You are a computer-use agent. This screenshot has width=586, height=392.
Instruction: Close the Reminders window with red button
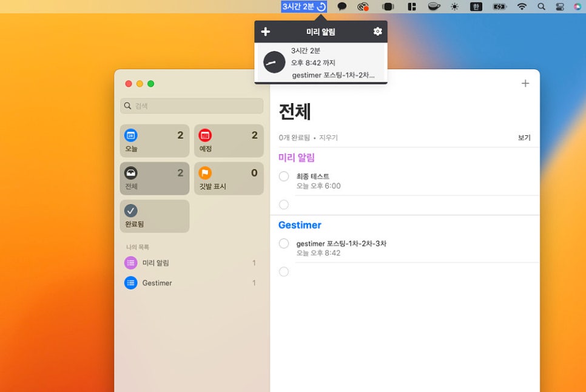(x=129, y=84)
